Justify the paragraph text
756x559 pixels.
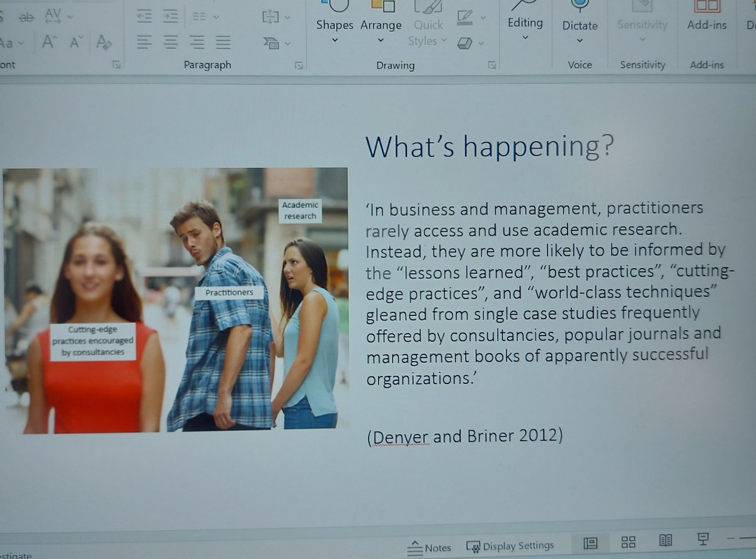tap(222, 42)
